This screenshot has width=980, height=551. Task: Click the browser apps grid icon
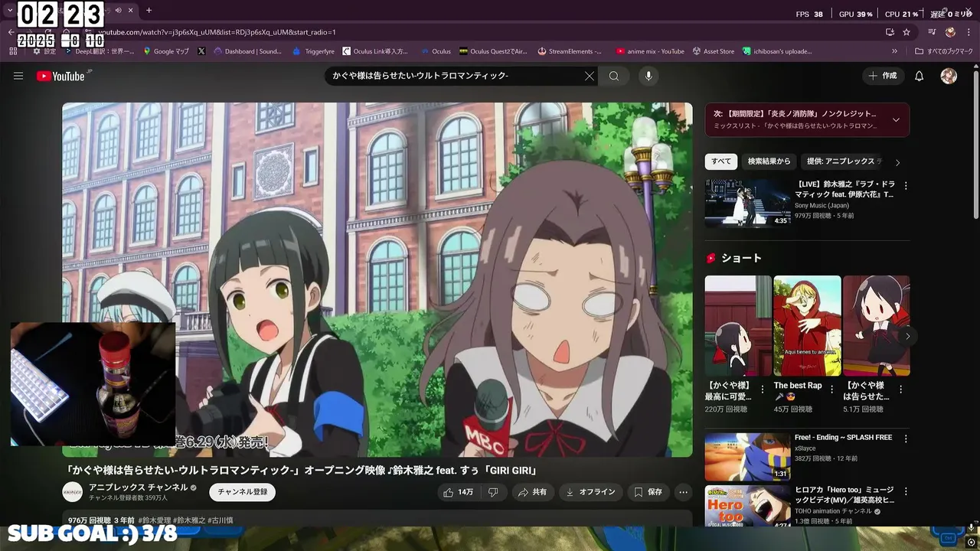click(x=13, y=51)
